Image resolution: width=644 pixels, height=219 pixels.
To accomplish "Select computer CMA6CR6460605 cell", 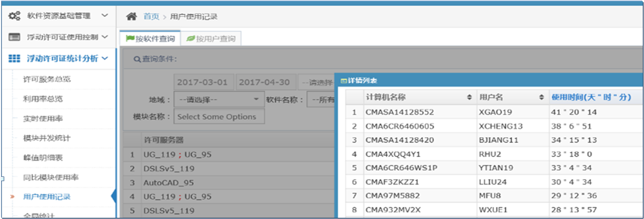I will tap(420, 126).
